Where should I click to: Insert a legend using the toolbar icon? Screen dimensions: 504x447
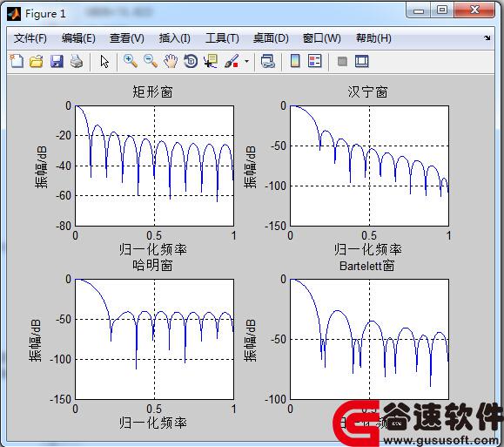click(315, 61)
